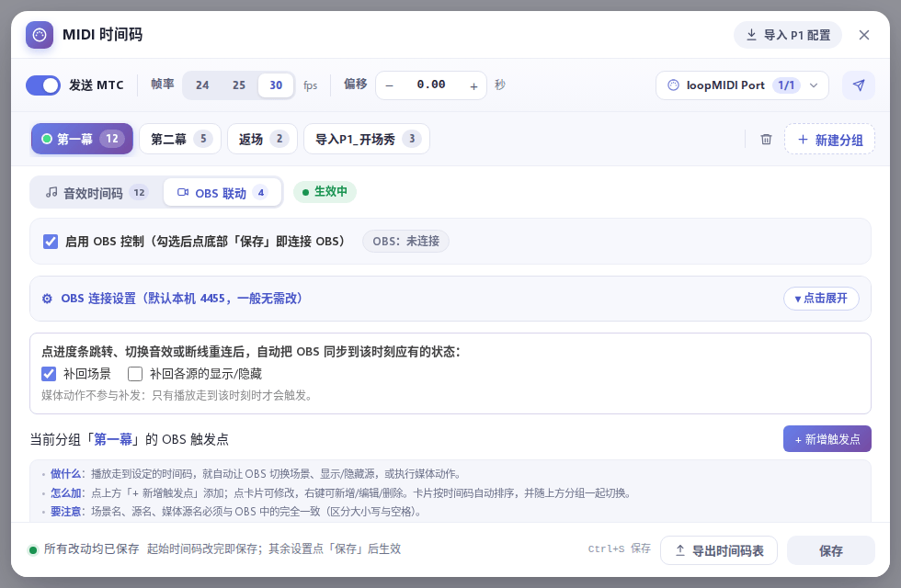Click the green saved status dot
The image size is (901, 588).
pyautogui.click(x=33, y=550)
